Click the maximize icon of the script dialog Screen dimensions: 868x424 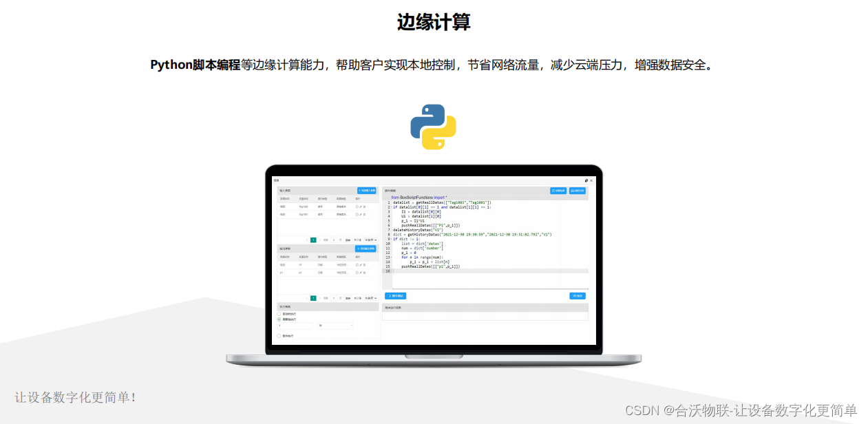586,180
